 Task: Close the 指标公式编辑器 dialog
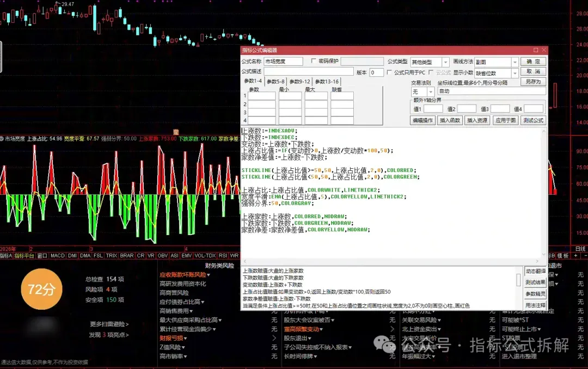point(544,50)
